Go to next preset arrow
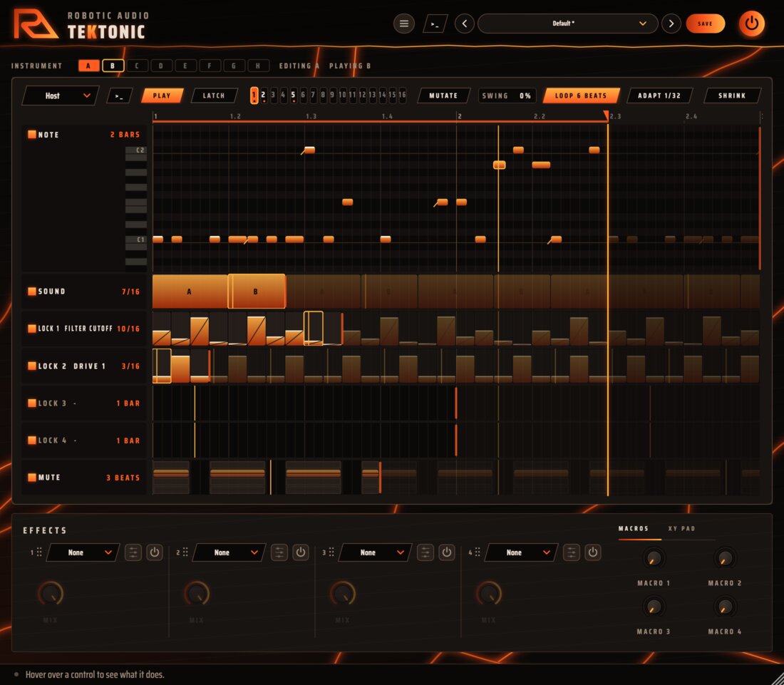The width and height of the screenshot is (784, 685). (x=671, y=24)
